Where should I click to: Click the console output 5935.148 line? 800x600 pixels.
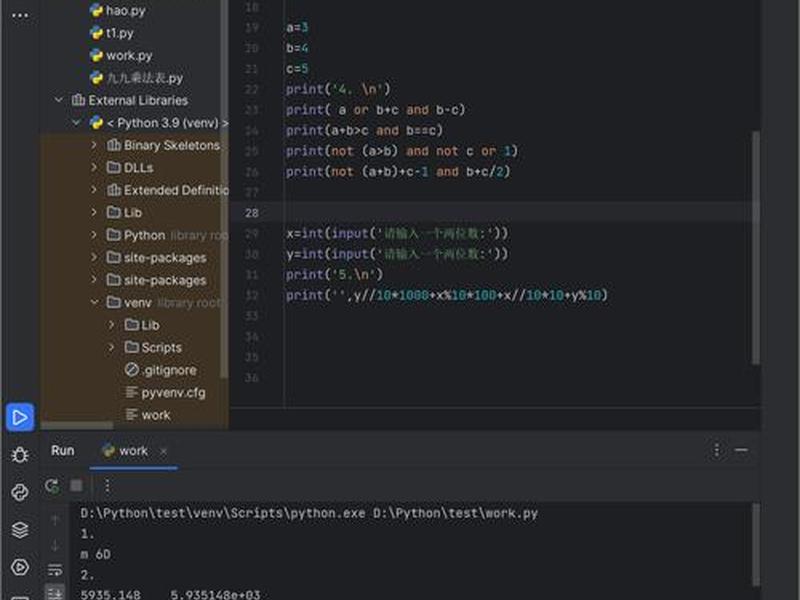point(170,594)
